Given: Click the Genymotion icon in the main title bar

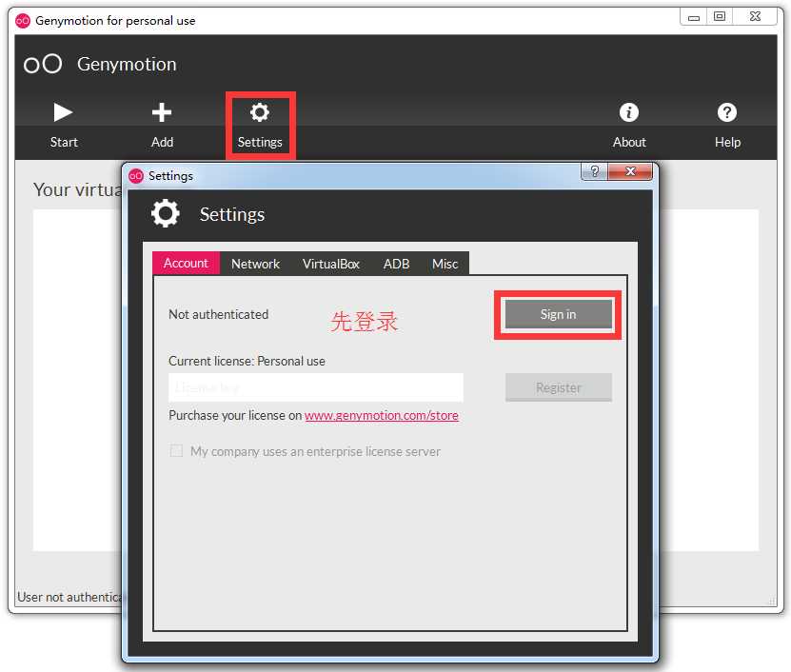Looking at the screenshot, I should tap(23, 21).
